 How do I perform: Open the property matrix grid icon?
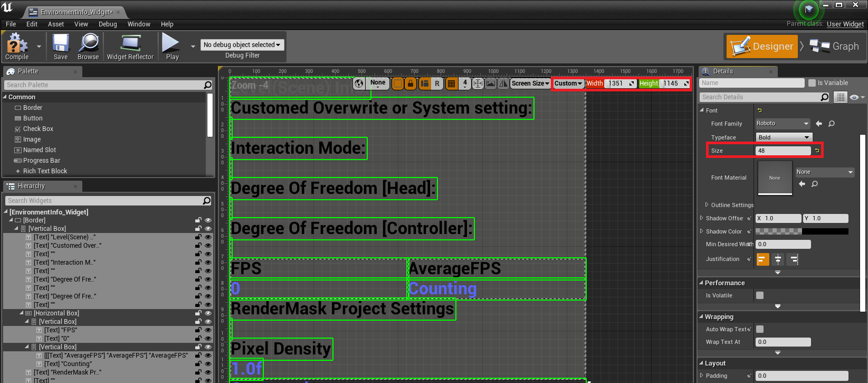pyautogui.click(x=841, y=97)
